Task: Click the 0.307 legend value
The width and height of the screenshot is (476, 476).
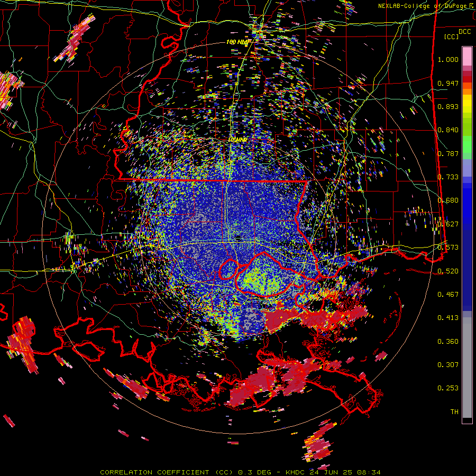Action: click(x=448, y=365)
